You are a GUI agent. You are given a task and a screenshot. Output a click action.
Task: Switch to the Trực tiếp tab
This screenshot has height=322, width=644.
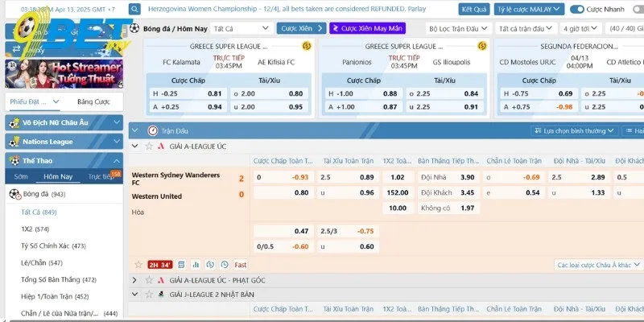100,176
